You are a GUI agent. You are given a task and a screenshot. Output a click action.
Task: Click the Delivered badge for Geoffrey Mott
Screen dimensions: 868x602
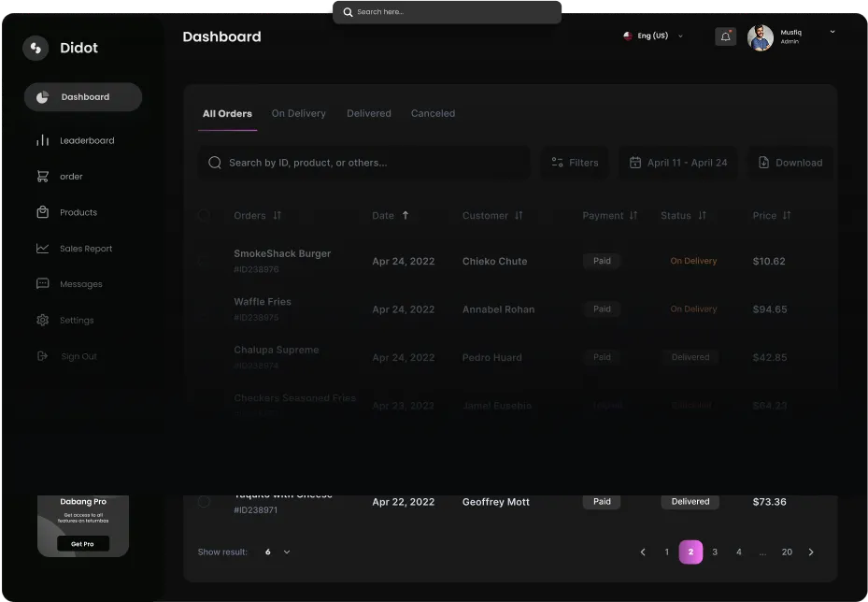click(690, 502)
